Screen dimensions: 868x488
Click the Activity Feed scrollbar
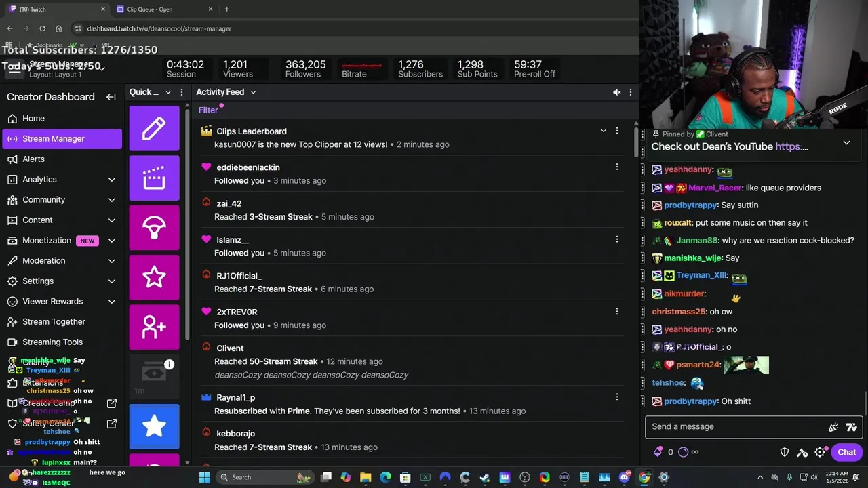635,142
